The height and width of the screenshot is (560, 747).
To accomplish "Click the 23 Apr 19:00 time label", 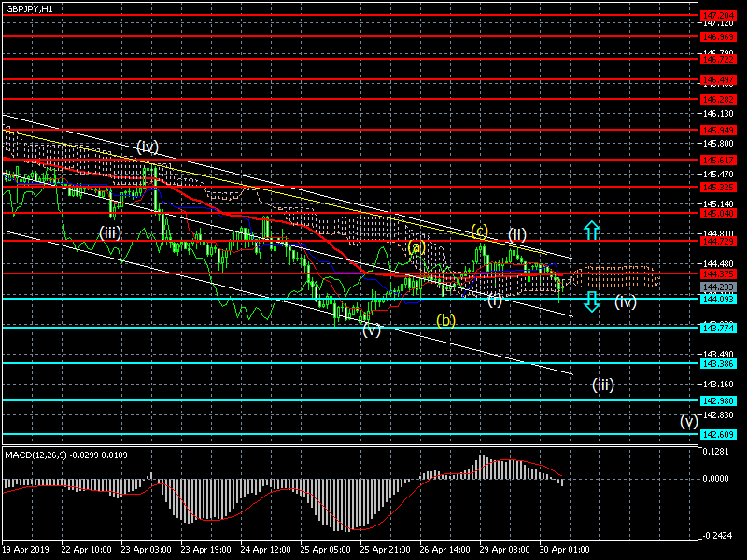I will (206, 550).
